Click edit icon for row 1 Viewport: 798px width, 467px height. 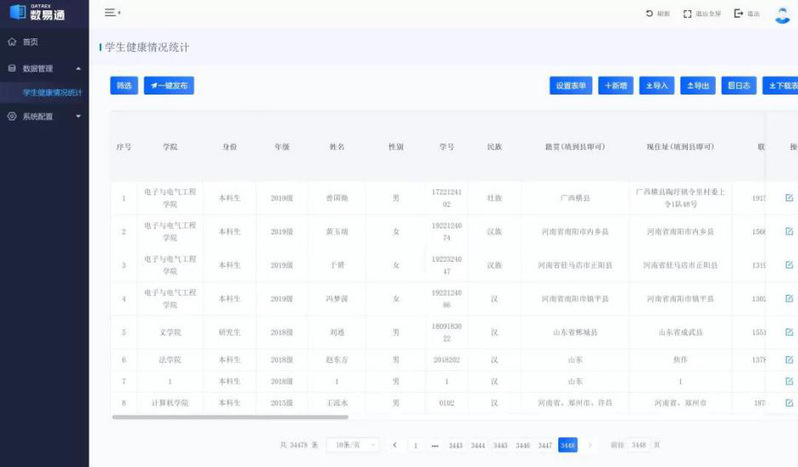click(789, 198)
